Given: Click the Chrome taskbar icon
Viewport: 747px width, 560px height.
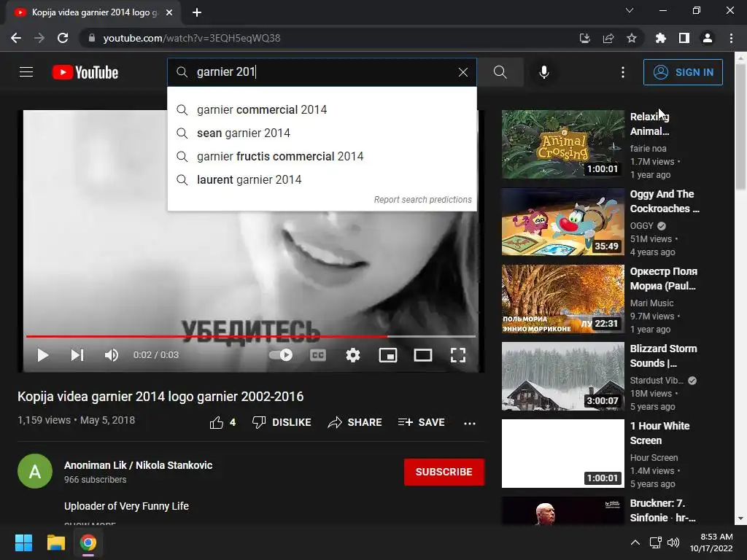Looking at the screenshot, I should point(88,542).
